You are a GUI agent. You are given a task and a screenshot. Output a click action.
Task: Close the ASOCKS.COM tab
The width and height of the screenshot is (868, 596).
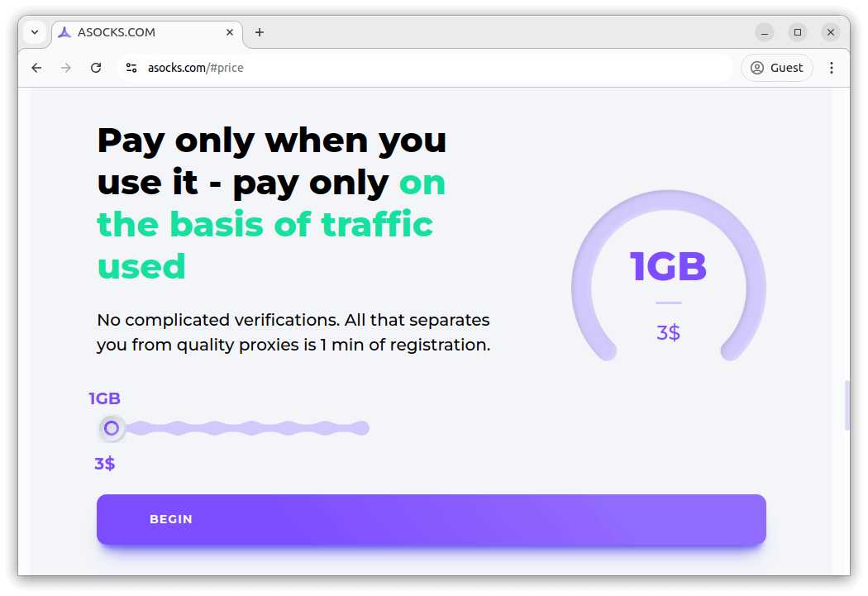[231, 32]
